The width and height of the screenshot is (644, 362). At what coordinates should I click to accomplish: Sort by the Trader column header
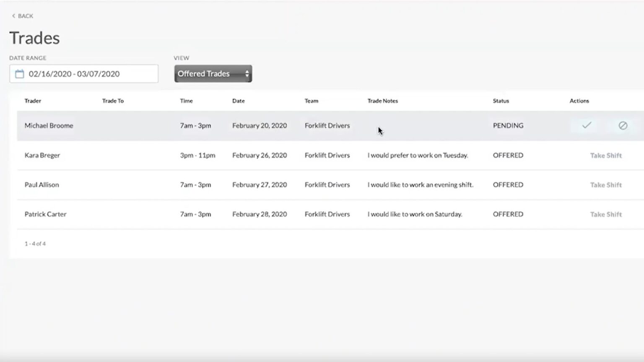pyautogui.click(x=33, y=101)
